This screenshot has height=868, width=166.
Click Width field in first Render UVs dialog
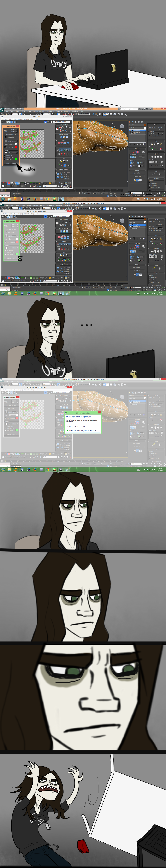click(13, 130)
